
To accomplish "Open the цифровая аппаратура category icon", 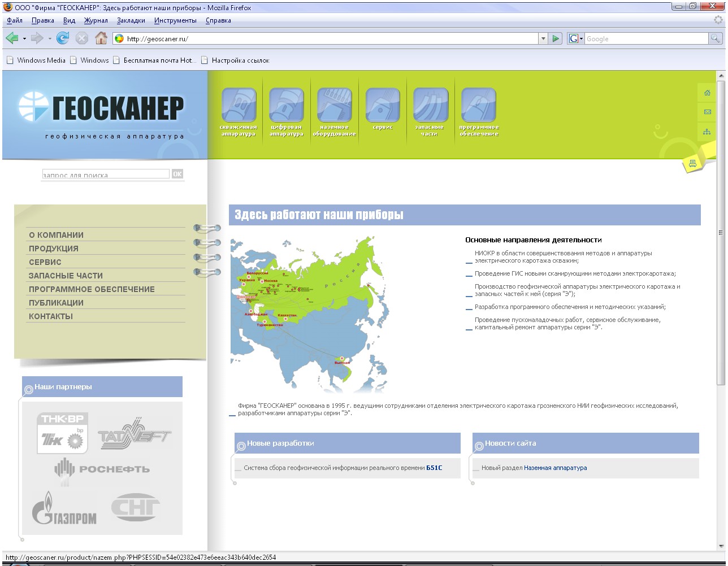I will [287, 105].
